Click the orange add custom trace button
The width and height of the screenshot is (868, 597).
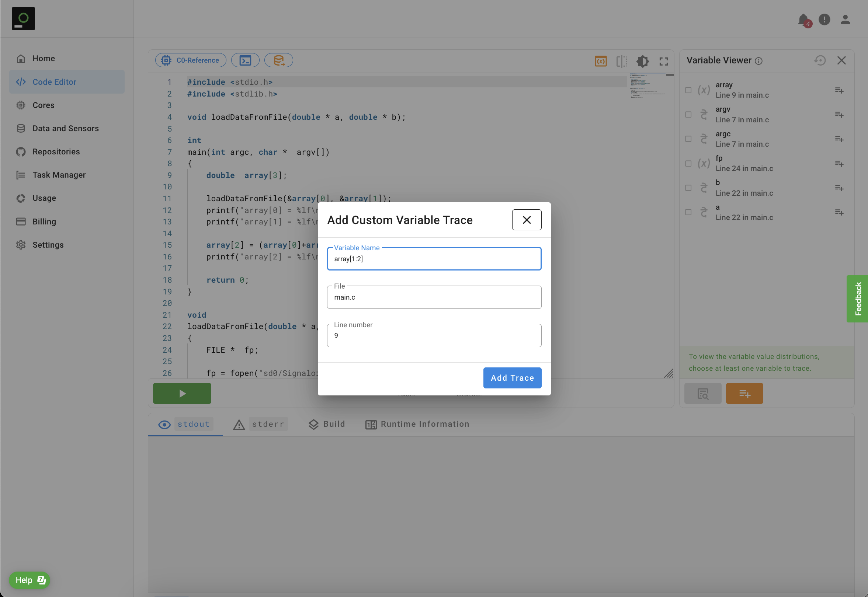coord(744,393)
